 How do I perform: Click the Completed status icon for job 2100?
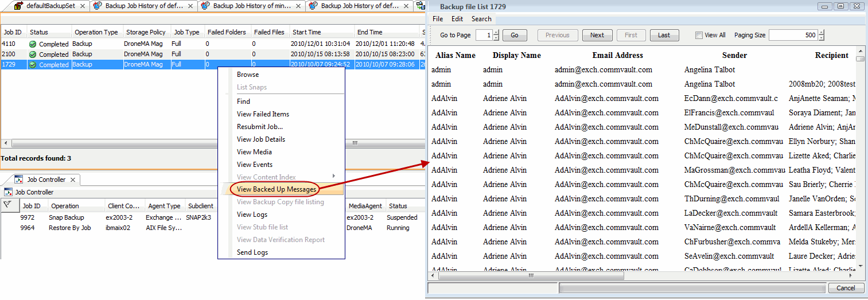[33, 54]
